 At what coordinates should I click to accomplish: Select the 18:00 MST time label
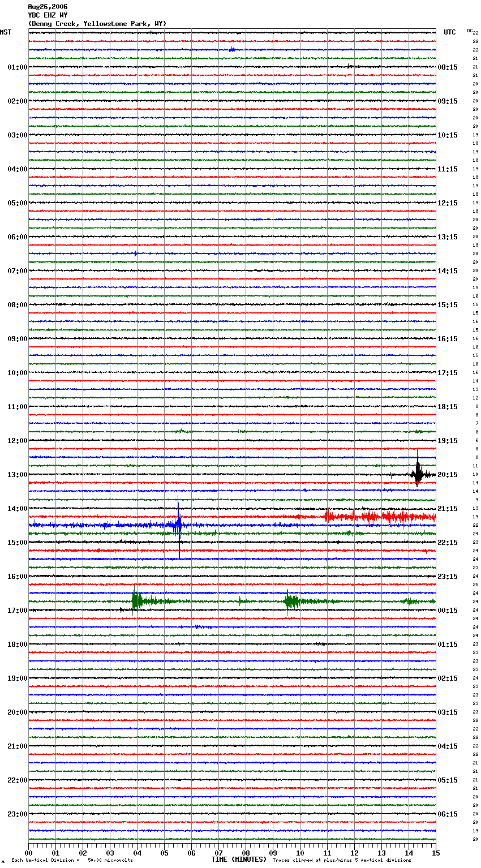coord(18,644)
